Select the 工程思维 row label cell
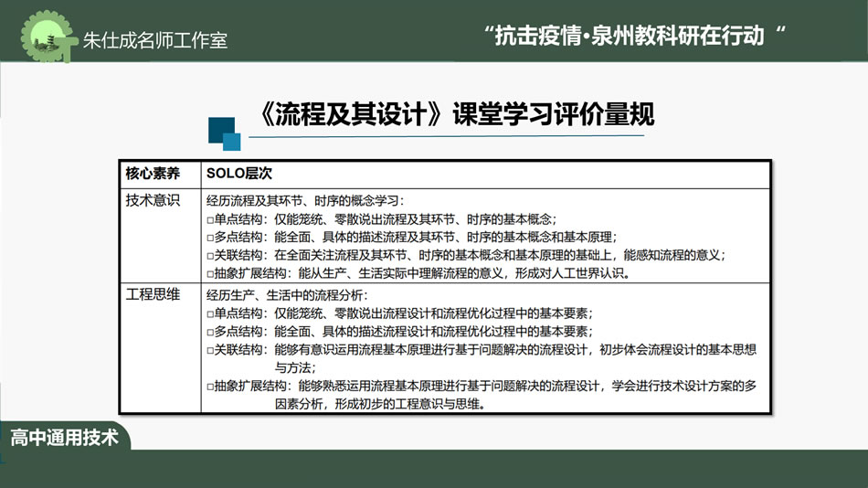 (x=153, y=294)
